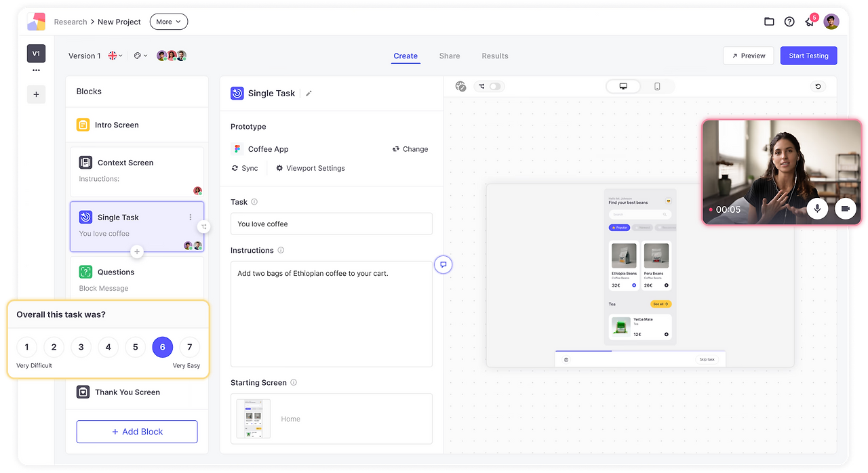Click Sync prototype button
The width and height of the screenshot is (868, 473).
[x=245, y=168]
